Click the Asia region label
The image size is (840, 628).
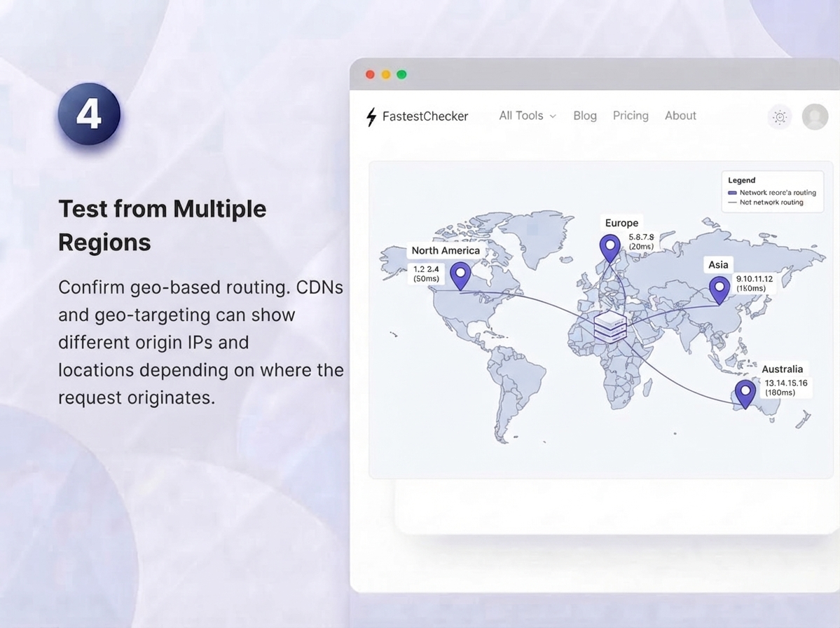718,265
